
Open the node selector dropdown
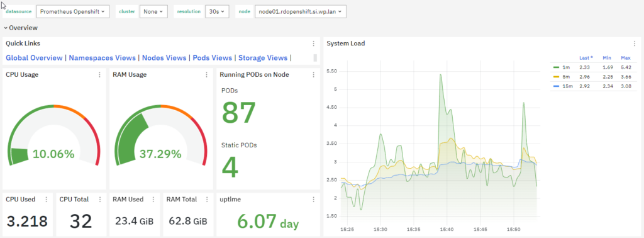(301, 12)
